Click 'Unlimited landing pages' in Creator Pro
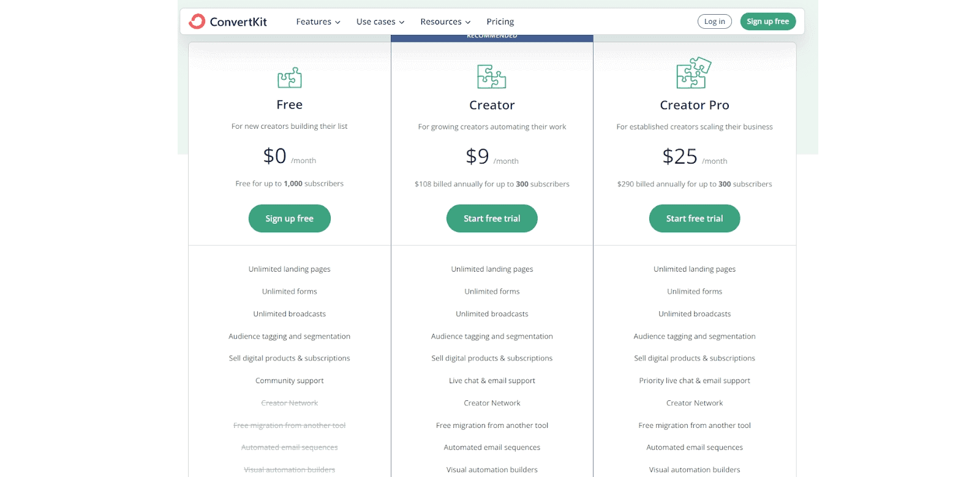This screenshot has width=980, height=477. pyautogui.click(x=695, y=269)
